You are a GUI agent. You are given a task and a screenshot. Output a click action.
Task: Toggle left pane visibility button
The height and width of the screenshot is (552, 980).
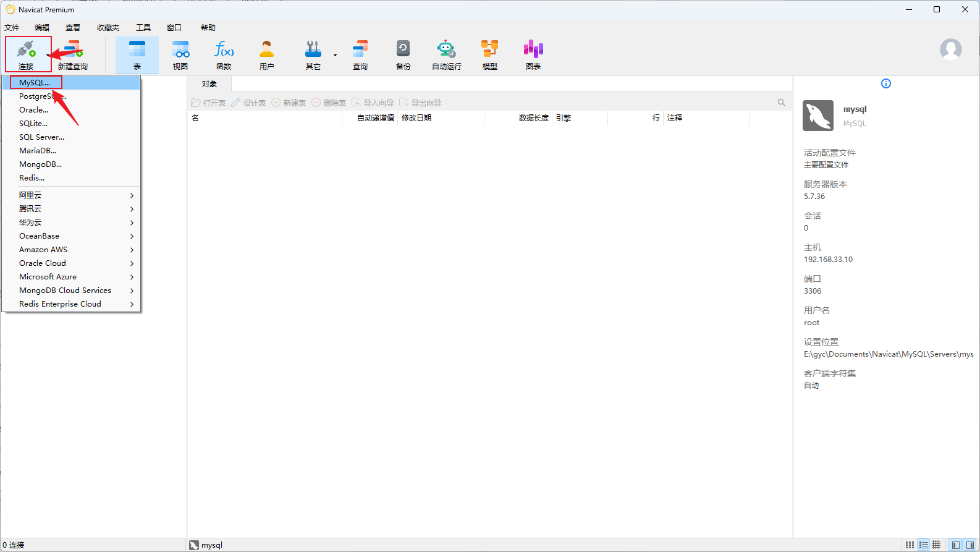[956, 545]
